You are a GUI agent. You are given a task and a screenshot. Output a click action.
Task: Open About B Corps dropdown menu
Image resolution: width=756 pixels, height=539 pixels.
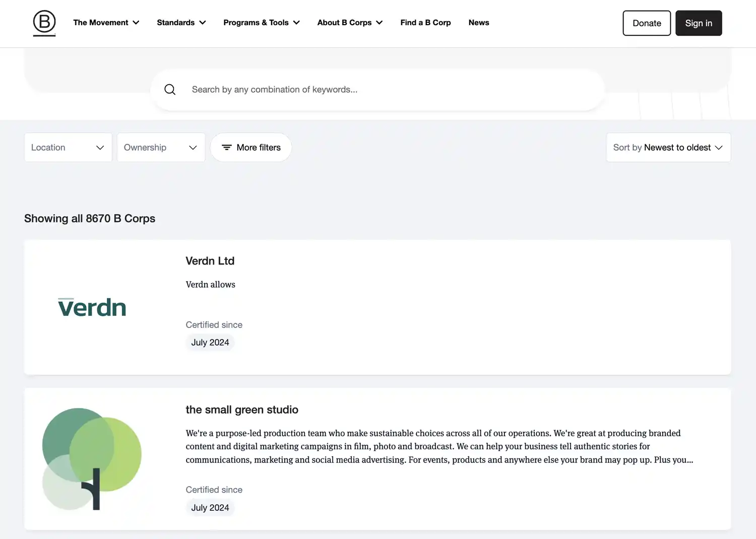[x=350, y=23]
